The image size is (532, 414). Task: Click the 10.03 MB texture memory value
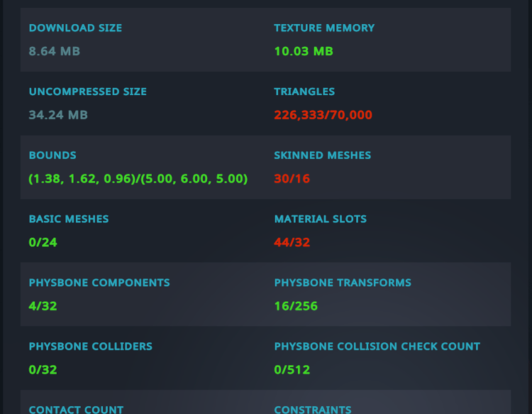tap(304, 51)
